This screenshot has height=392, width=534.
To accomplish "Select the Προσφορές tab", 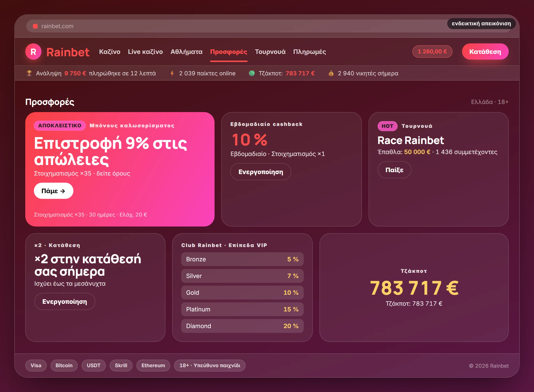I will click(229, 52).
